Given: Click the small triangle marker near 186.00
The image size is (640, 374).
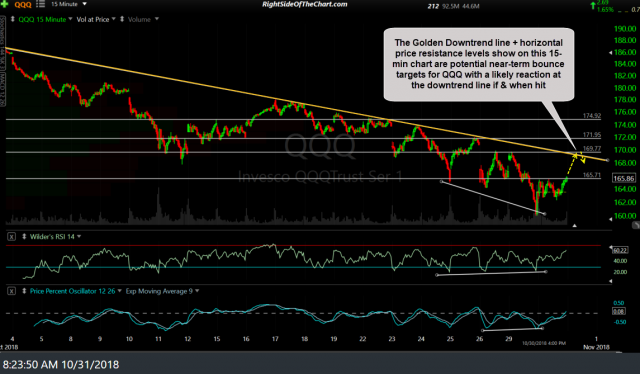Looking at the screenshot, I should (x=611, y=52).
